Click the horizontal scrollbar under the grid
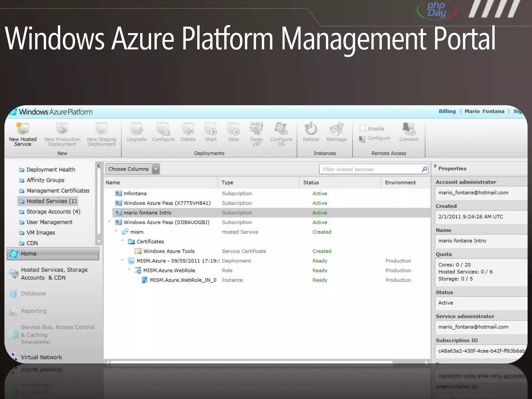Screen dimensions: 532x399 [x=251, y=362]
